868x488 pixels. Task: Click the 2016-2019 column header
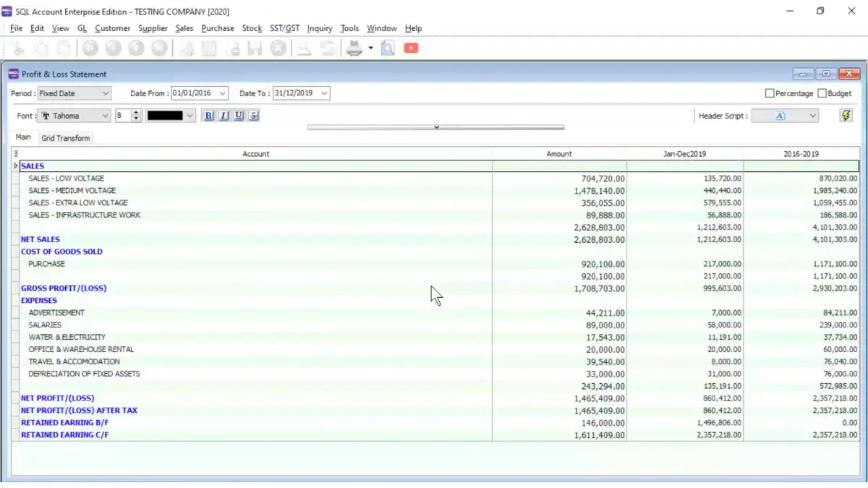coord(801,154)
